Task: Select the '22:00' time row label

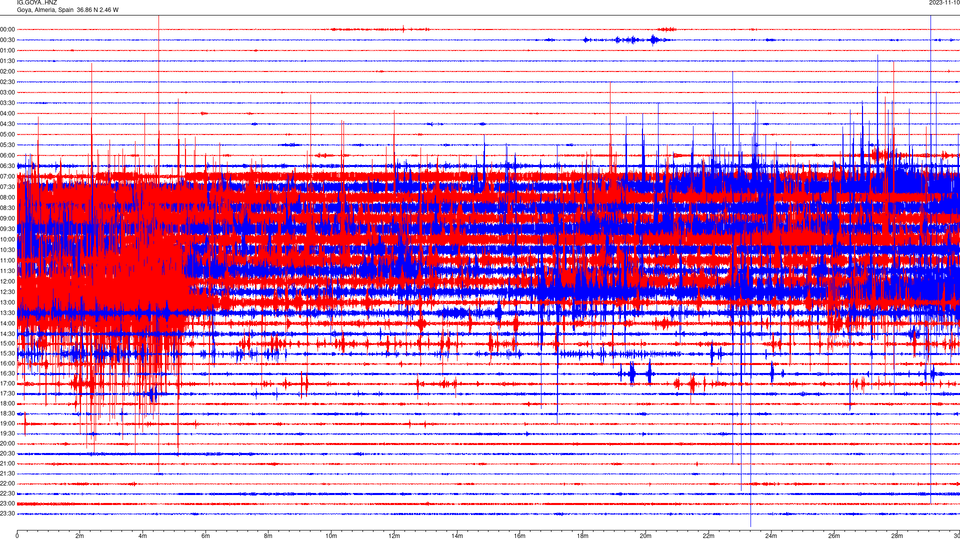Action: tap(7, 484)
